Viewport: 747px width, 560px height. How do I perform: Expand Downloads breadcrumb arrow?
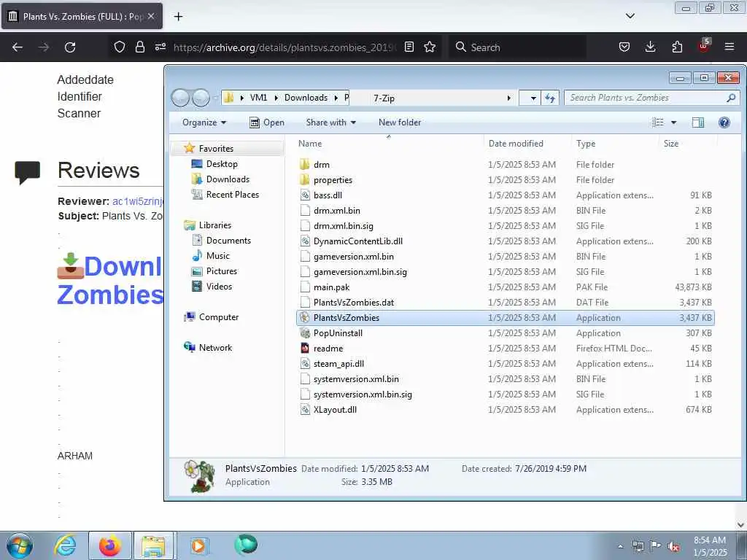[x=336, y=98]
